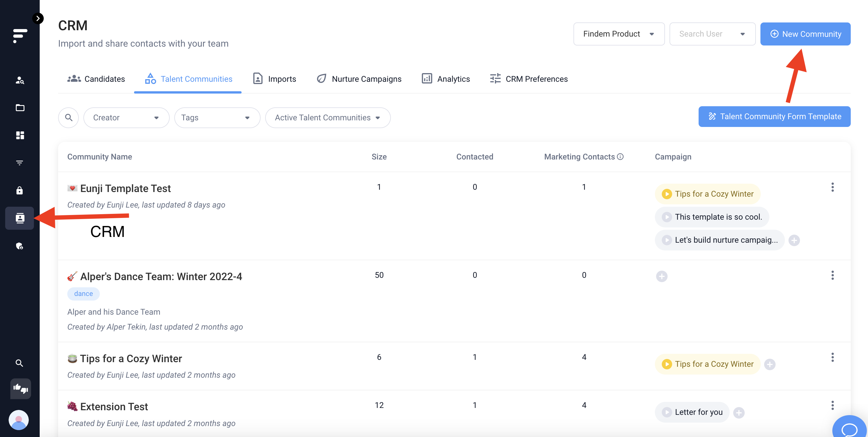Open Talent Community Form Template
The image size is (868, 437).
(x=774, y=117)
